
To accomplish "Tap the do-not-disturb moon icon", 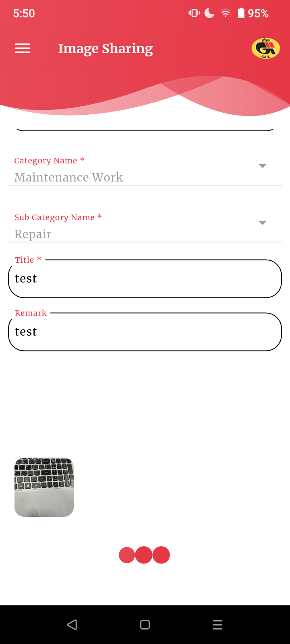I will tap(209, 13).
